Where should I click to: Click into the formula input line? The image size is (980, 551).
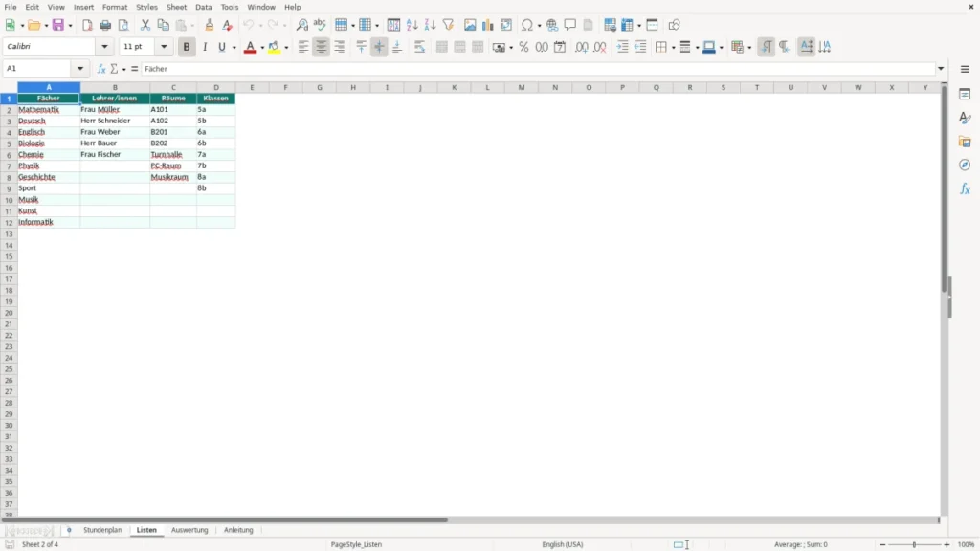click(538, 69)
